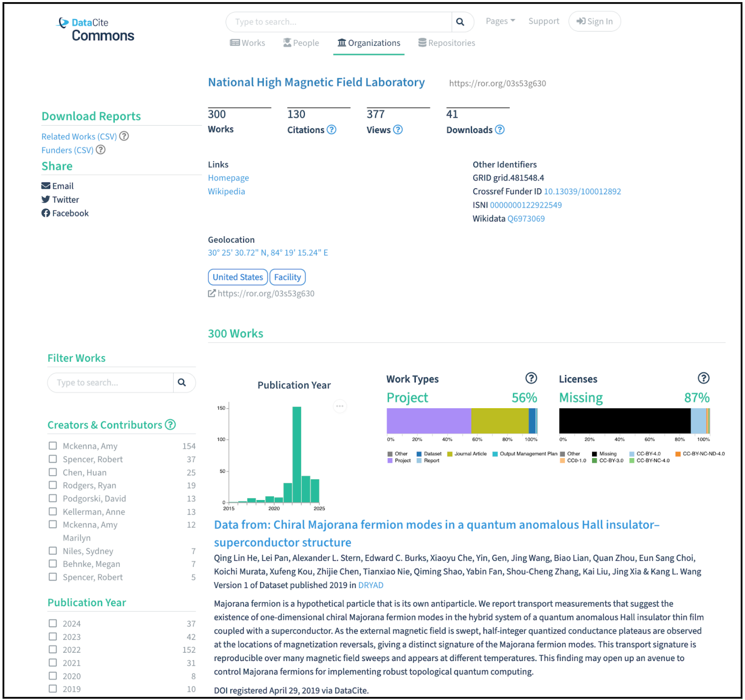Image resolution: width=745 pixels, height=700 pixels.
Task: Focus the Filter Works search field
Action: (111, 382)
